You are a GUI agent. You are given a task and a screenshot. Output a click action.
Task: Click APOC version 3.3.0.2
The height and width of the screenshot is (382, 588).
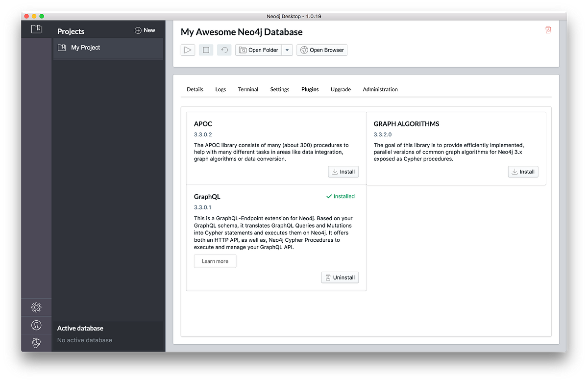point(203,134)
